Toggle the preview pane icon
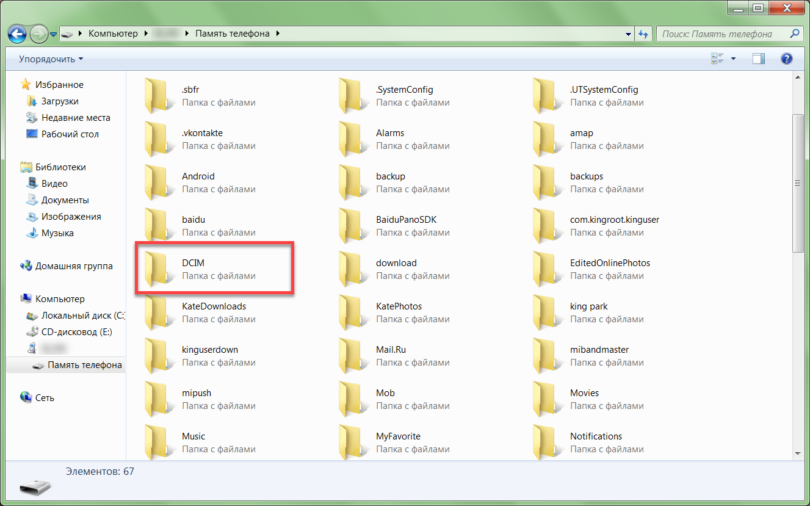 (759, 59)
